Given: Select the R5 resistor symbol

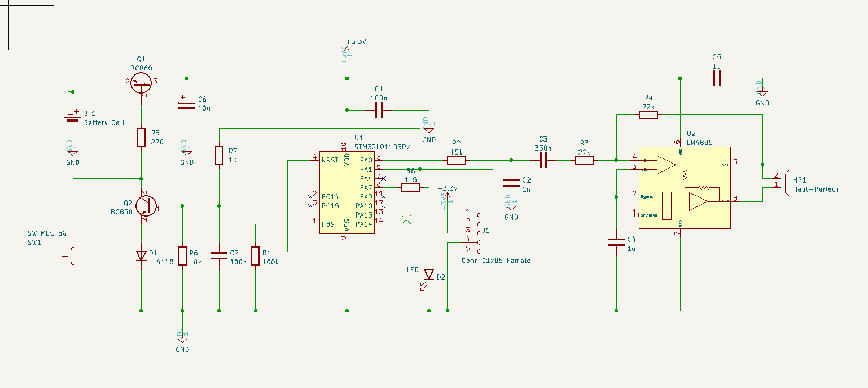Looking at the screenshot, I should 142,138.
